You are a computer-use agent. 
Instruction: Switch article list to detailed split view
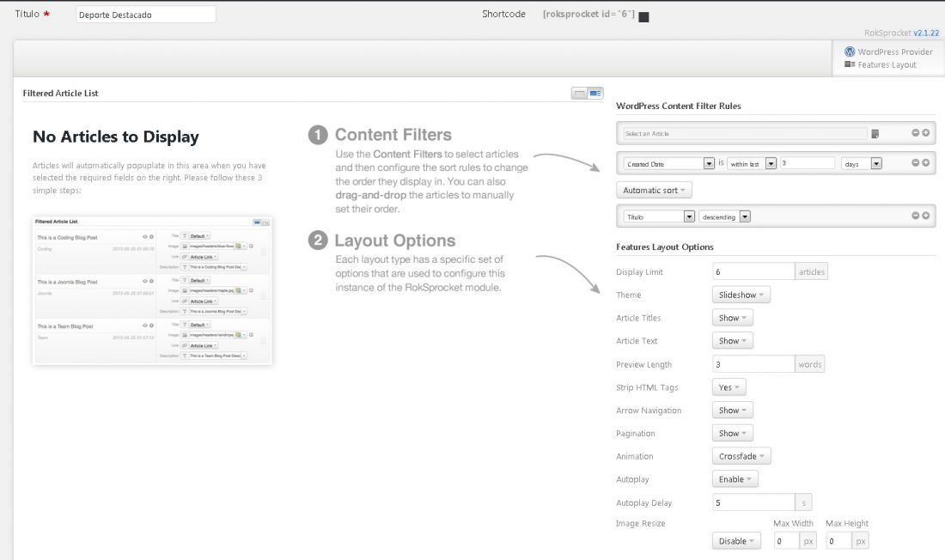[x=595, y=94]
